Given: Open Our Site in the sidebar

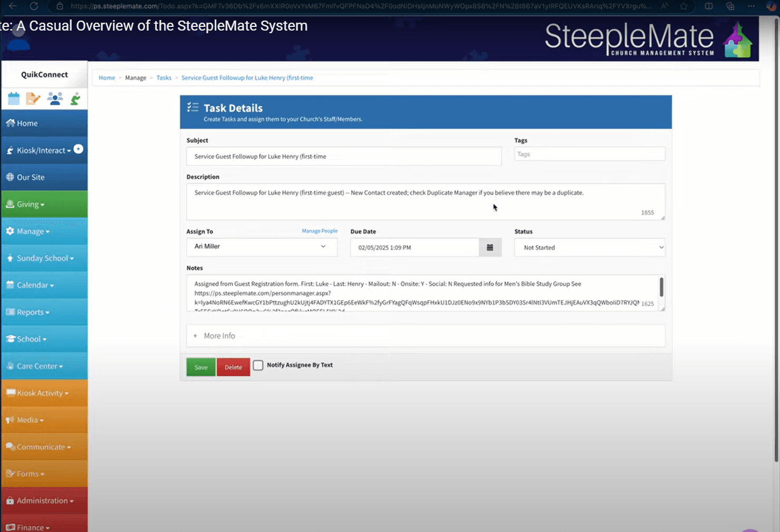Looking at the screenshot, I should pyautogui.click(x=44, y=177).
